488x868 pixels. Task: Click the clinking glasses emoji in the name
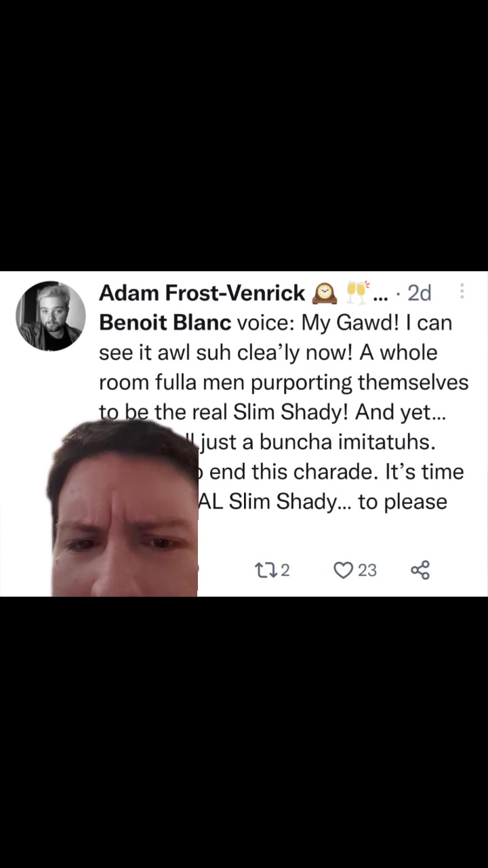point(357,292)
